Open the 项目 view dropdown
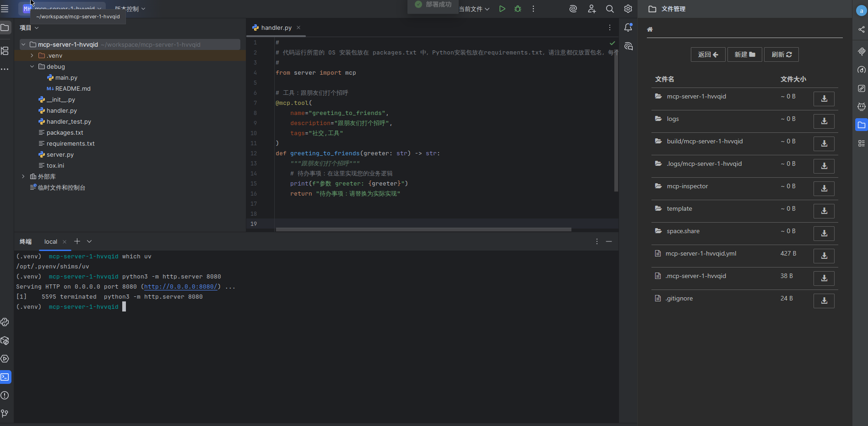Screen dimensions: 868x426 click(29, 28)
